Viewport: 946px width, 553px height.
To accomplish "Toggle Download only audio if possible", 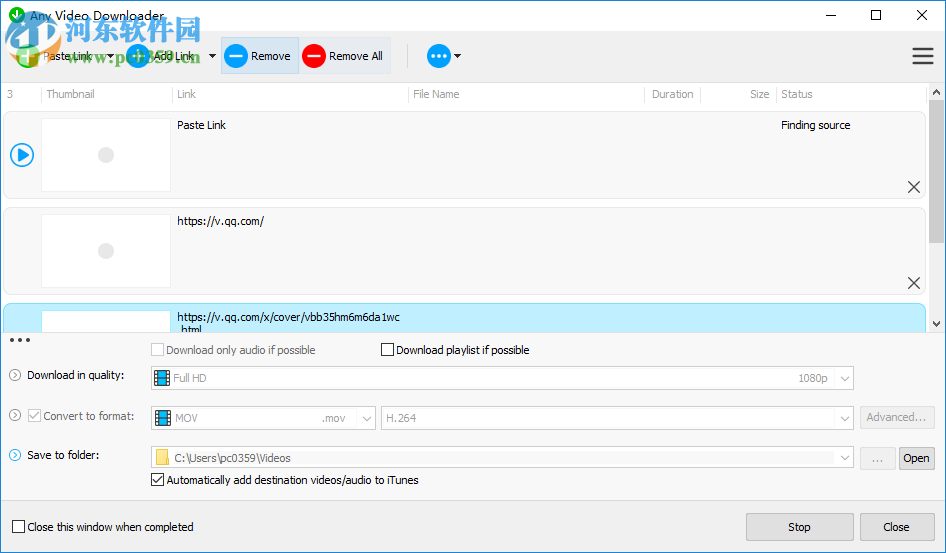I will click(157, 350).
